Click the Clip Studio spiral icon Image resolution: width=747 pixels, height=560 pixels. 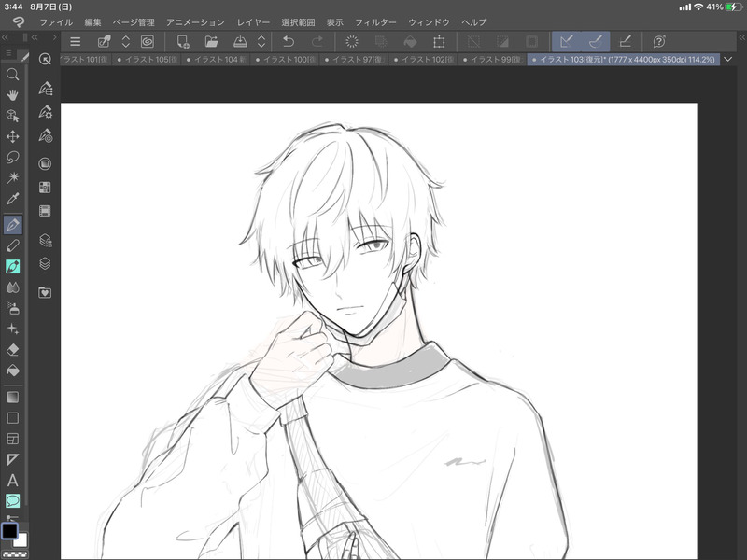(148, 42)
